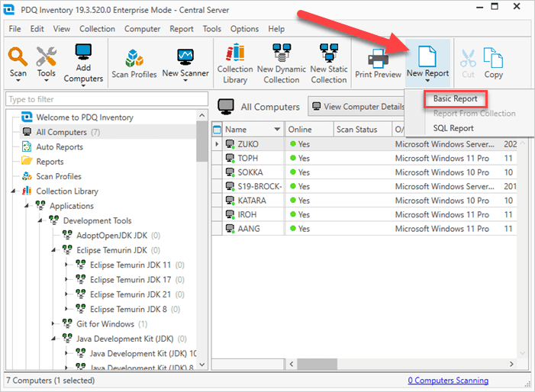Collapse Java Development Kit (JDK) node
This screenshot has height=392, width=535.
click(x=53, y=339)
